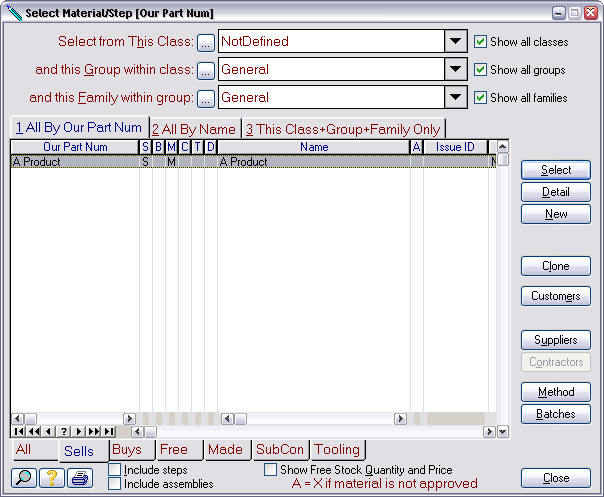Click the Name column header
The image size is (604, 497).
coord(314,147)
